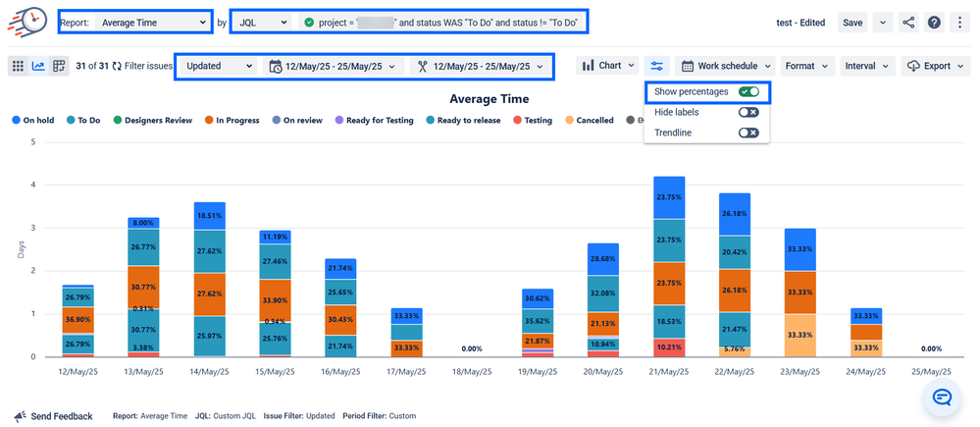Toggle On hold legend item

point(32,120)
